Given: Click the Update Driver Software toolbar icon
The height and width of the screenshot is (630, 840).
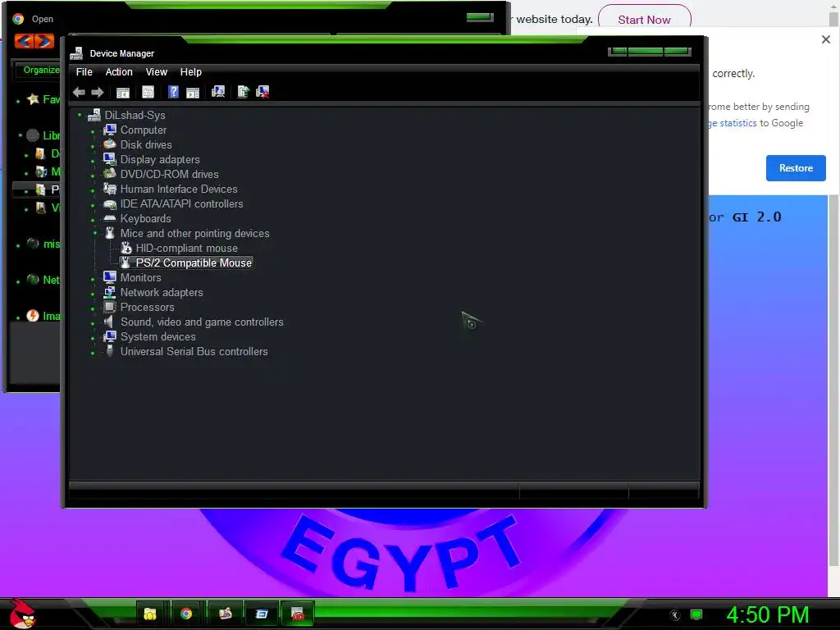Looking at the screenshot, I should coord(243,92).
